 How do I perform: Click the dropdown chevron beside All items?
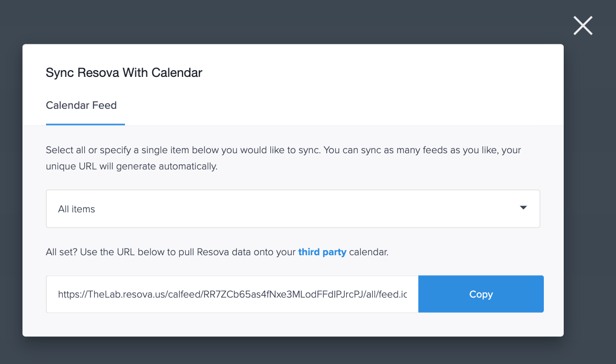[x=522, y=208]
